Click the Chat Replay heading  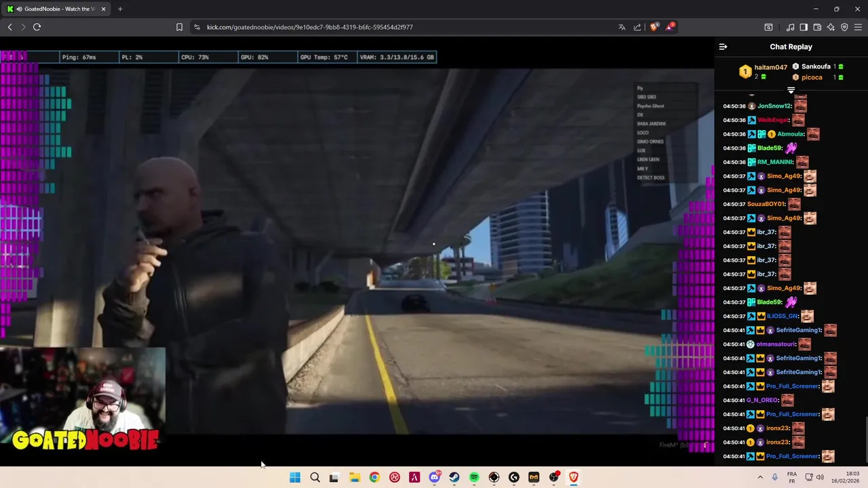click(x=791, y=47)
